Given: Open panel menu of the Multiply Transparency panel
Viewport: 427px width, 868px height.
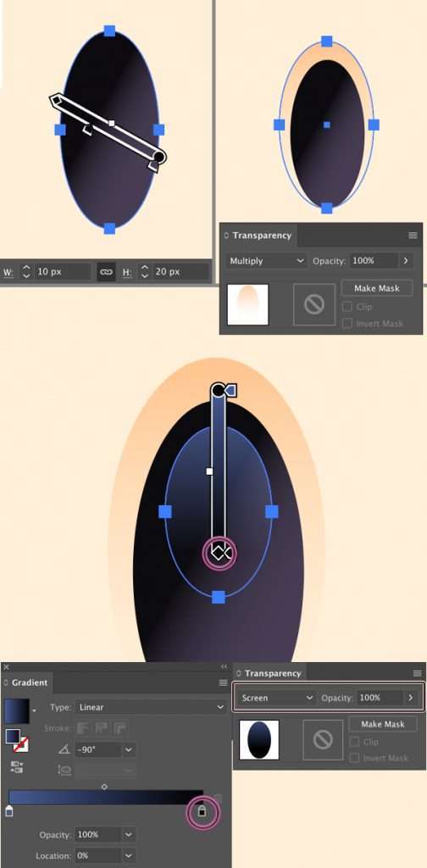Looking at the screenshot, I should click(x=413, y=236).
